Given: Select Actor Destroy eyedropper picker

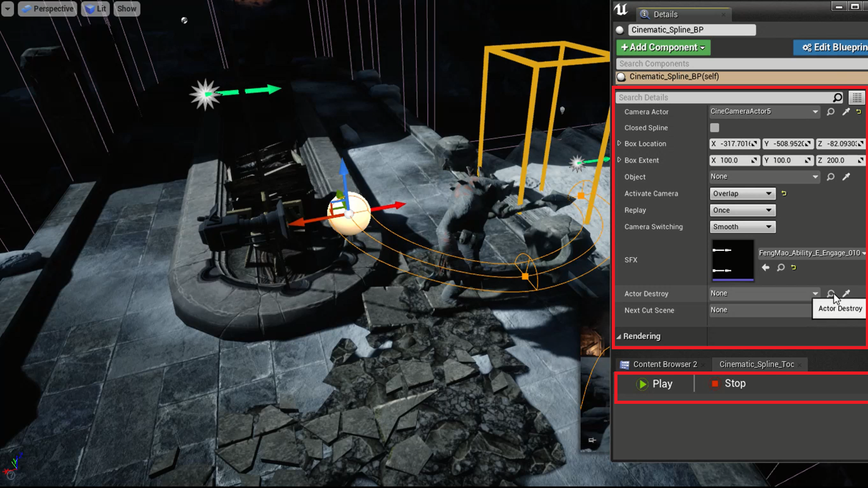Looking at the screenshot, I should point(846,293).
